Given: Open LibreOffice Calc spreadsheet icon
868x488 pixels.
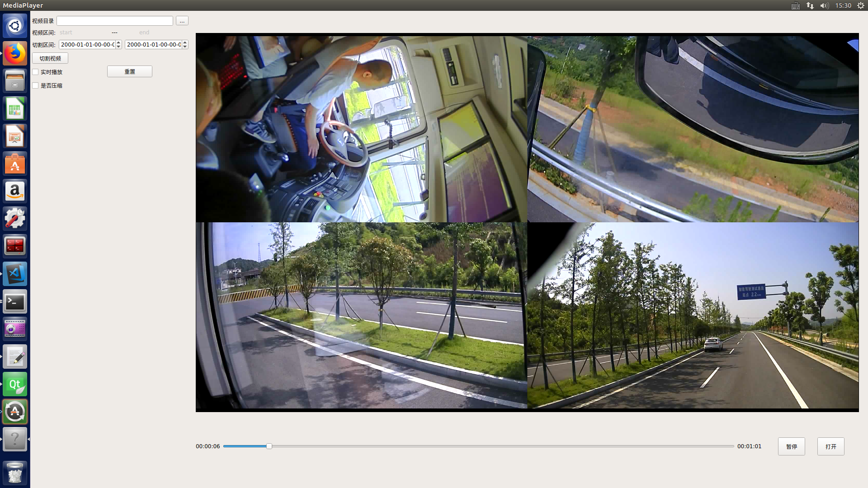Looking at the screenshot, I should click(15, 109).
